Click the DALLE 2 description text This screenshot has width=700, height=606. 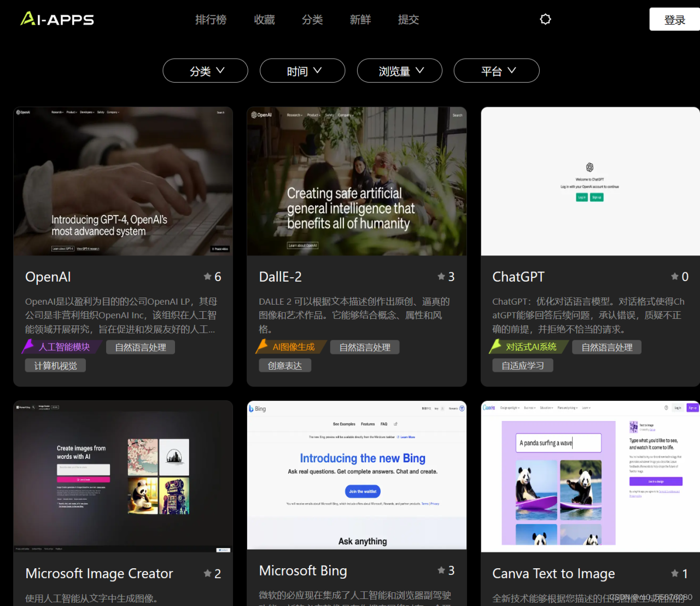pos(354,316)
